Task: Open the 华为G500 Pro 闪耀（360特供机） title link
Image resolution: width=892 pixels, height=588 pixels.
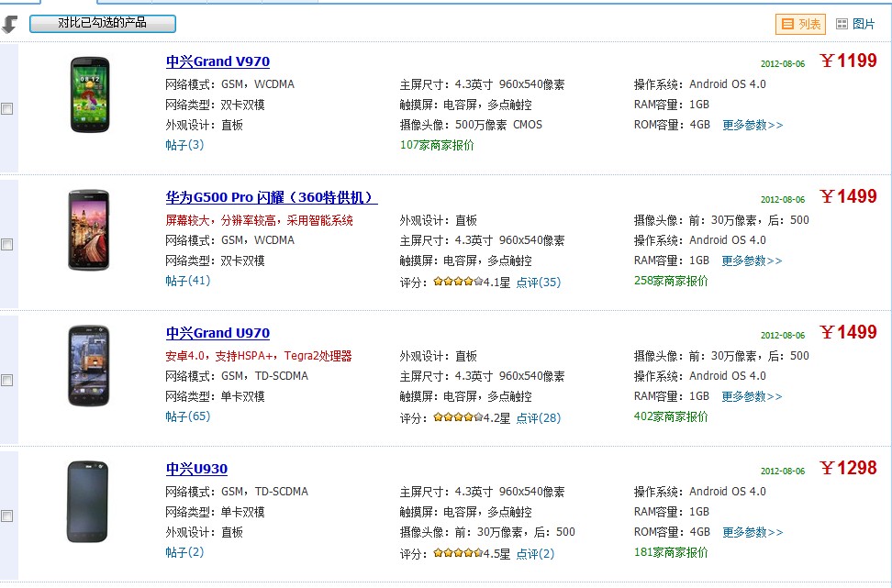Action: pos(272,197)
